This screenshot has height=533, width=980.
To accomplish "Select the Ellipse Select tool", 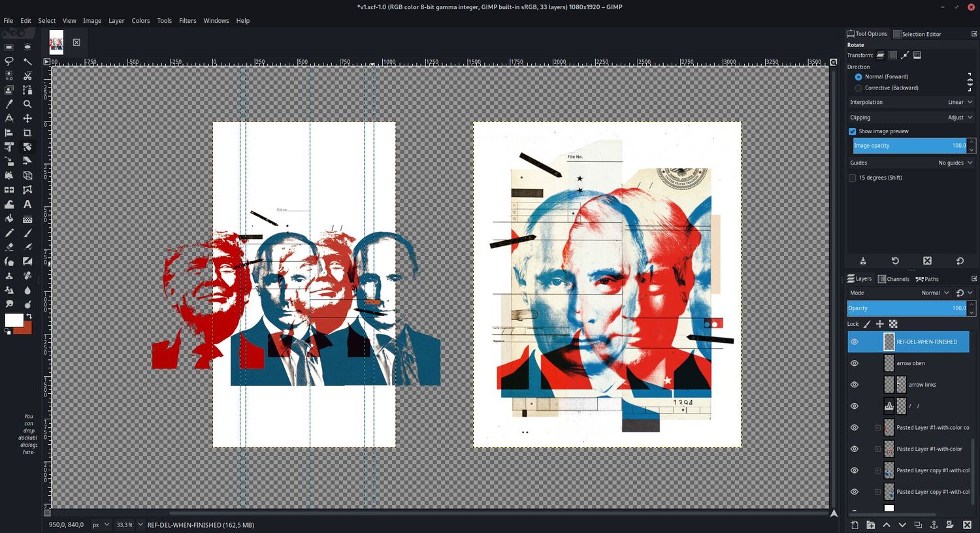I will pyautogui.click(x=27, y=47).
